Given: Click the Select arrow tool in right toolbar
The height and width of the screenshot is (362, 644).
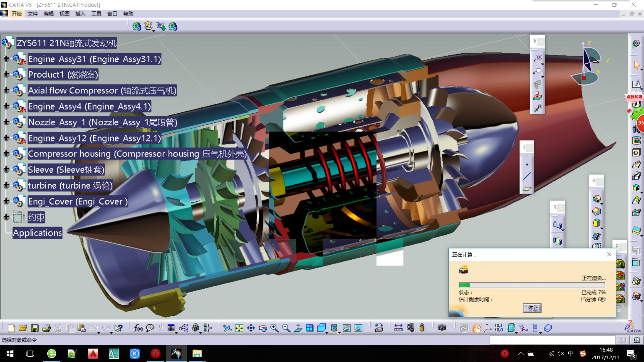Looking at the screenshot, I should click(637, 65).
